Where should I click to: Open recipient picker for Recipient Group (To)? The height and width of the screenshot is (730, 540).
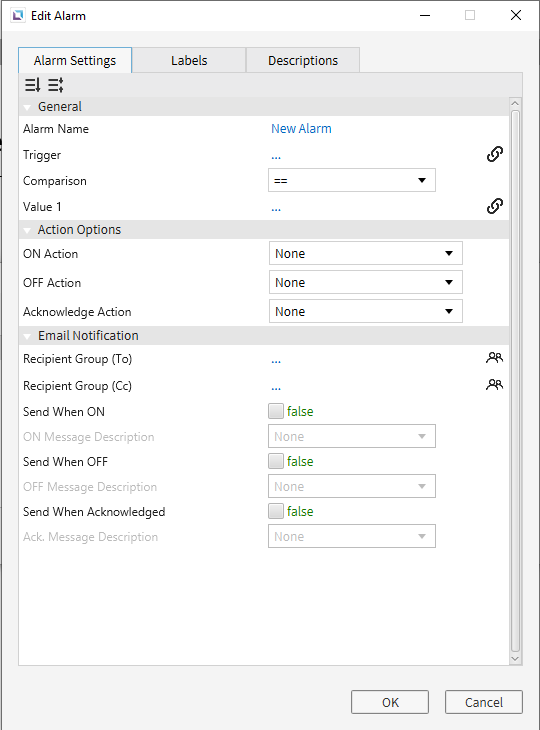click(494, 358)
